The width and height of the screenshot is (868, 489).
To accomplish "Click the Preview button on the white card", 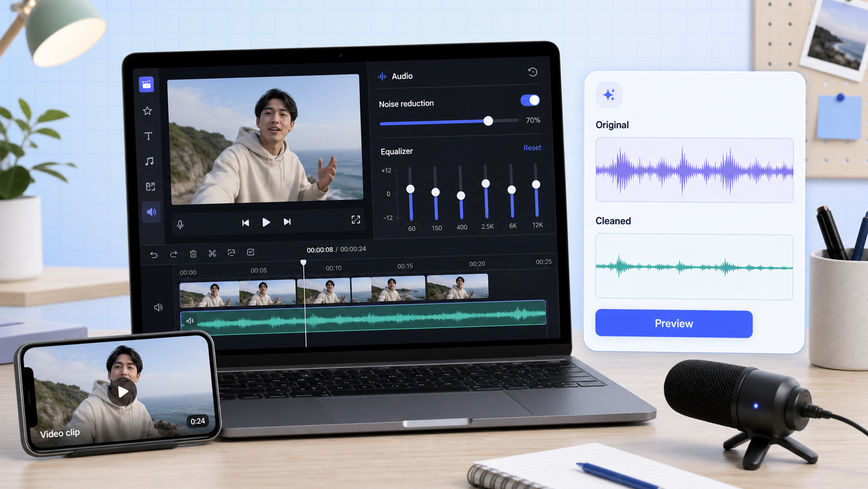I will [674, 324].
